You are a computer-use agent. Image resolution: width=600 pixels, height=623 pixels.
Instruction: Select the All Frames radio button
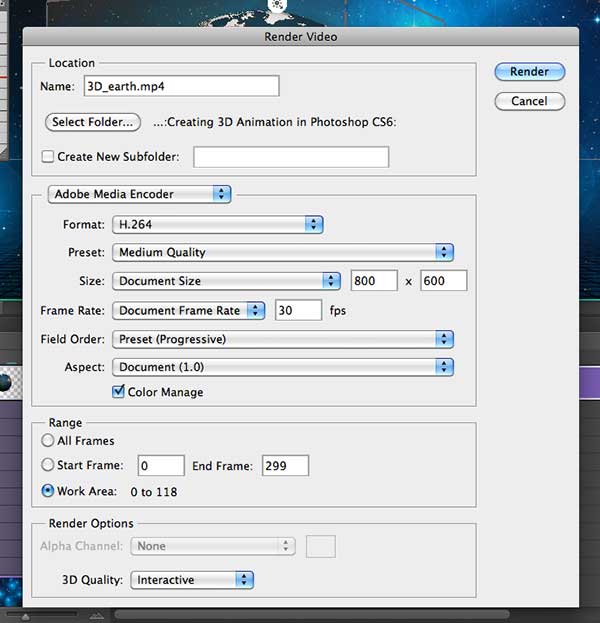[x=48, y=440]
